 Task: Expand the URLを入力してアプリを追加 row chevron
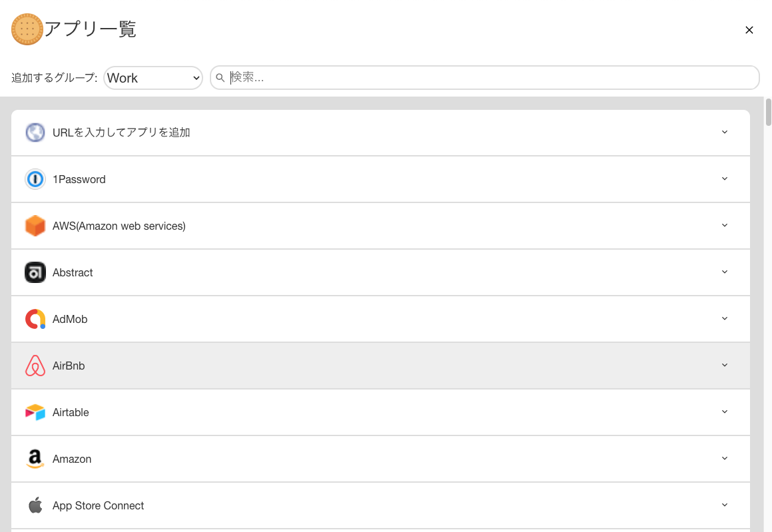[724, 132]
